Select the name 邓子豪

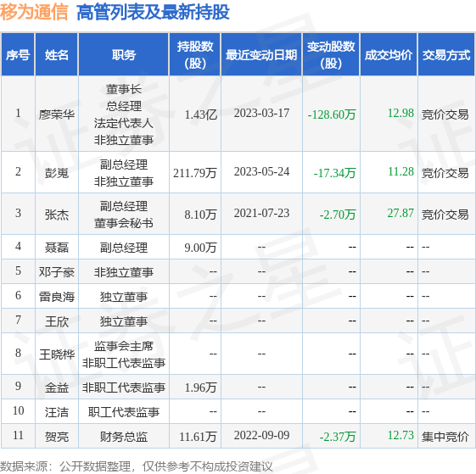coord(57,272)
